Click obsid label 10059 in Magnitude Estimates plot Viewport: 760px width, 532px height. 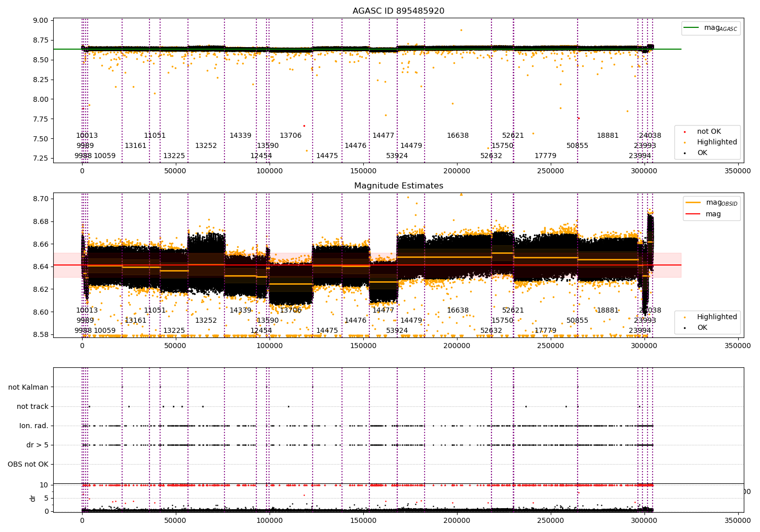tap(105, 331)
